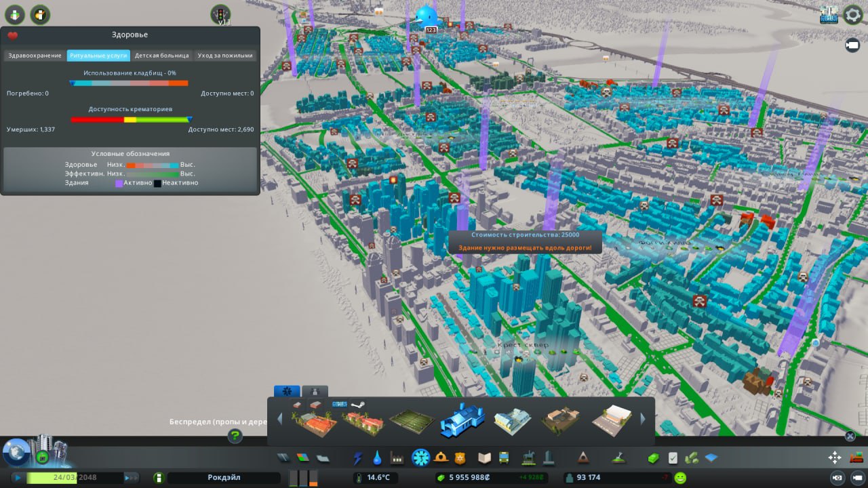Select the first orange-roof clinic thumbnail
Screen dimensions: 868x488
[x=313, y=423]
